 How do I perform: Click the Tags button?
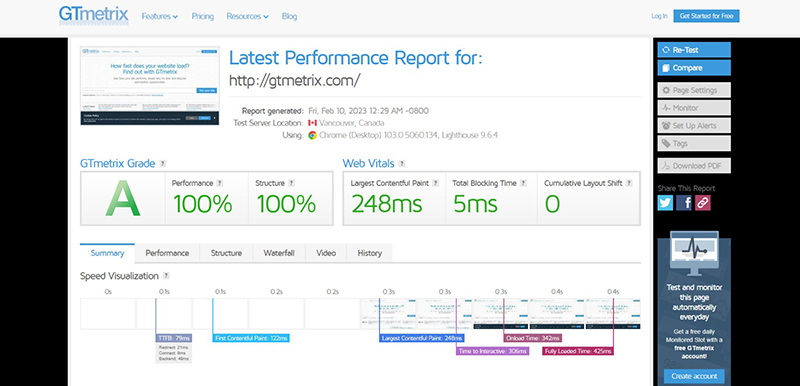tap(694, 143)
